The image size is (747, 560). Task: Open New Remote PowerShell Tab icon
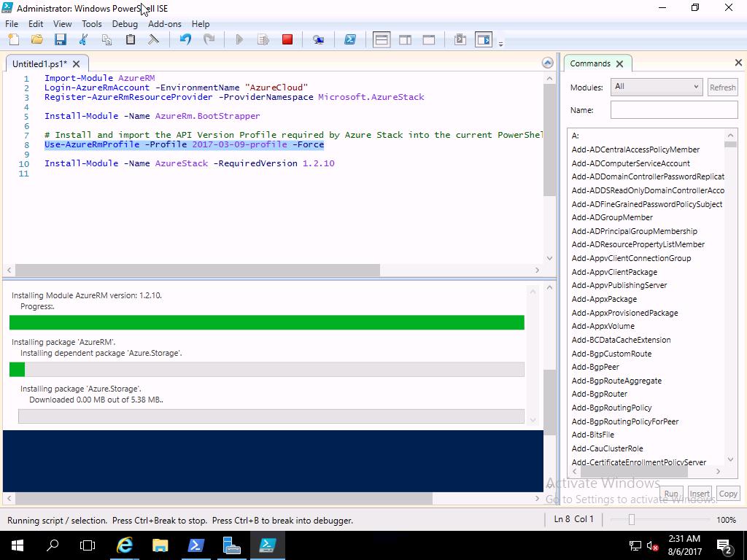click(x=318, y=39)
